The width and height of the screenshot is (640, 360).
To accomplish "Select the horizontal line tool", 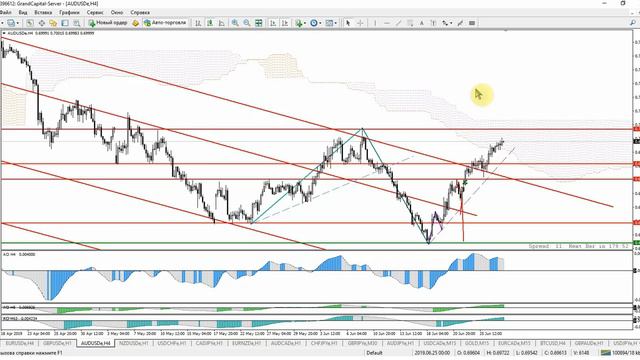I will pyautogui.click(x=387, y=23).
